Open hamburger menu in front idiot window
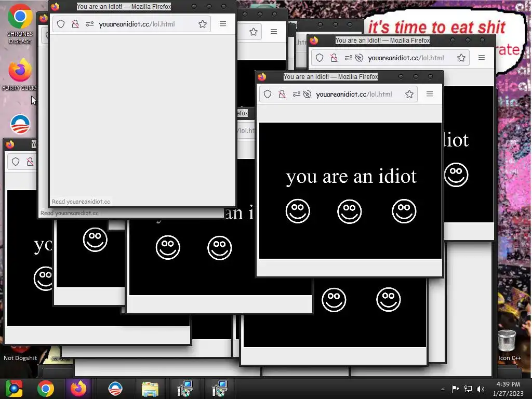The image size is (532, 399). click(430, 94)
